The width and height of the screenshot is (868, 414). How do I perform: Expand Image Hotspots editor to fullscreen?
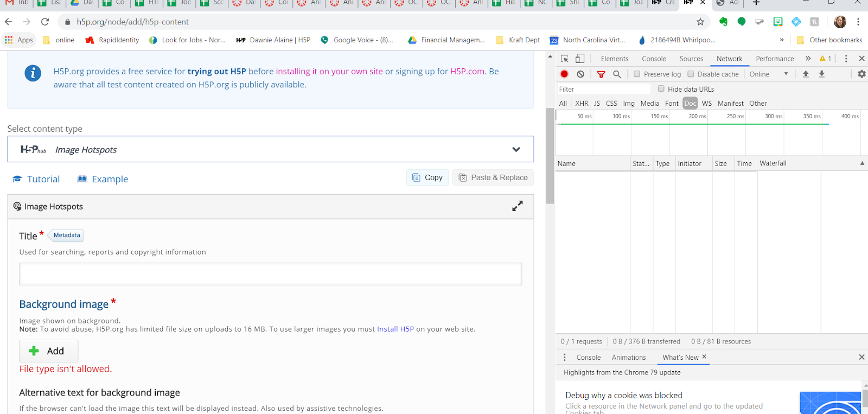tap(518, 206)
